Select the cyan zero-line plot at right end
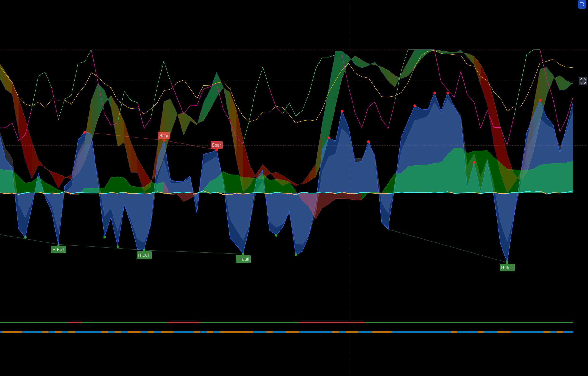 tap(570, 191)
